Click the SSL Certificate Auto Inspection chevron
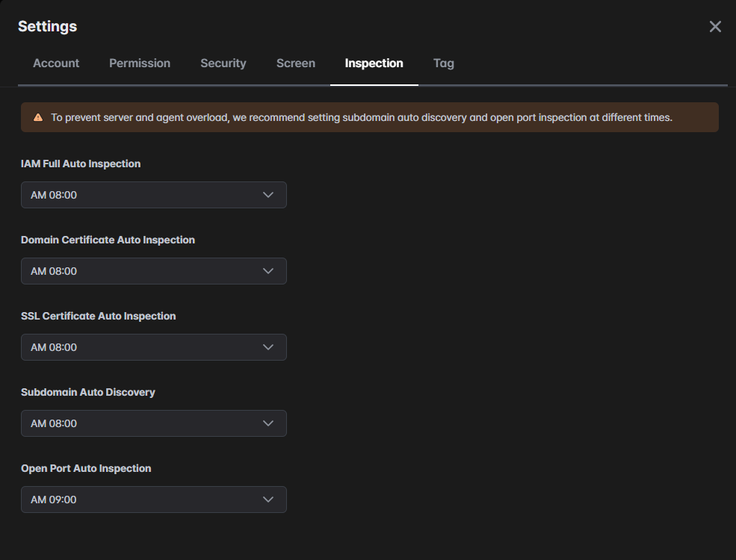This screenshot has width=736, height=560. click(268, 347)
